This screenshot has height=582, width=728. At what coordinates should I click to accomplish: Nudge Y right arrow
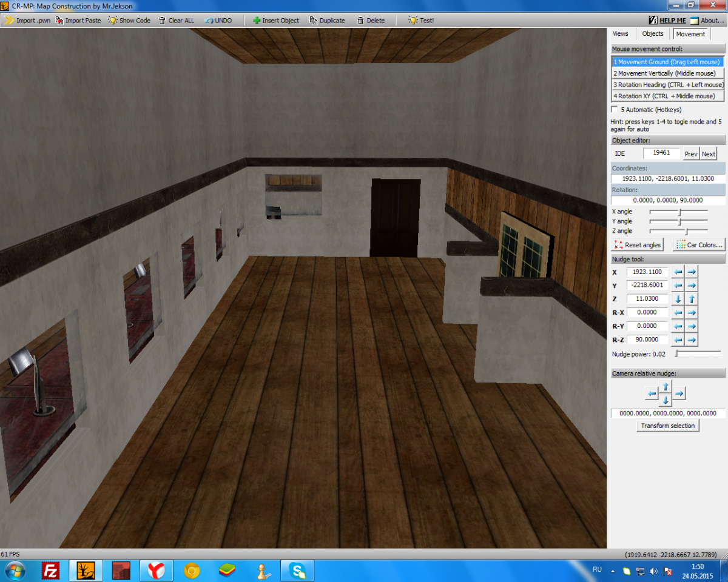(692, 285)
